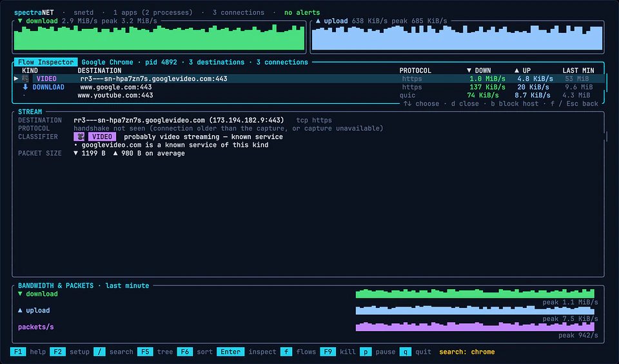Click the packets/s purple sparkline graph
619x364 pixels.
pos(475,327)
